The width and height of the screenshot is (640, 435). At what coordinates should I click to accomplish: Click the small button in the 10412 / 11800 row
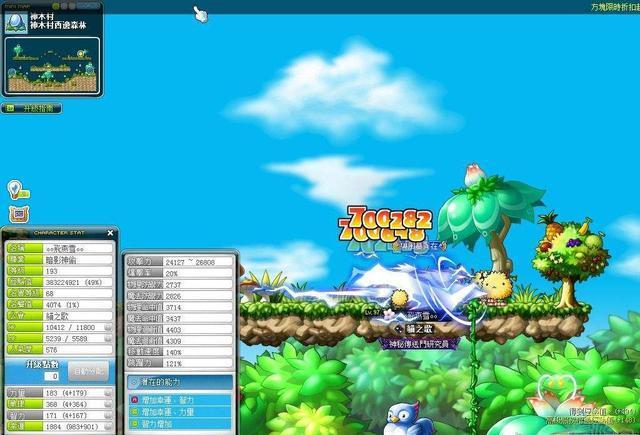pos(108,327)
